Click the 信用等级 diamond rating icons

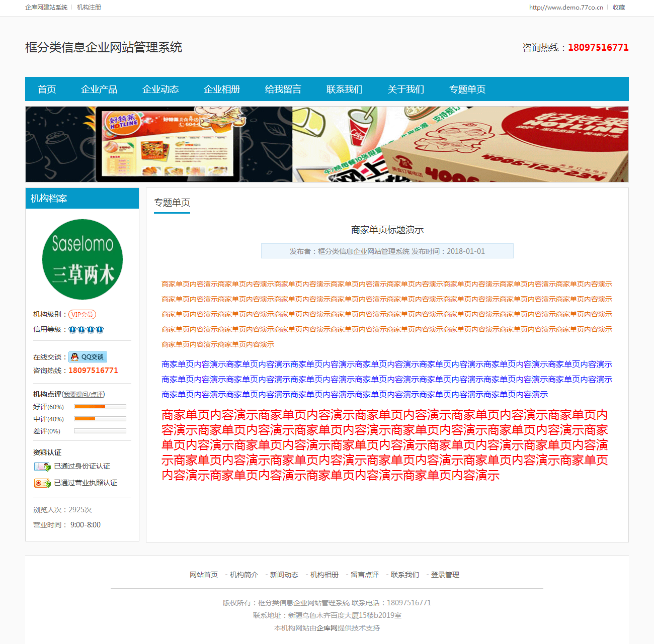(x=86, y=330)
